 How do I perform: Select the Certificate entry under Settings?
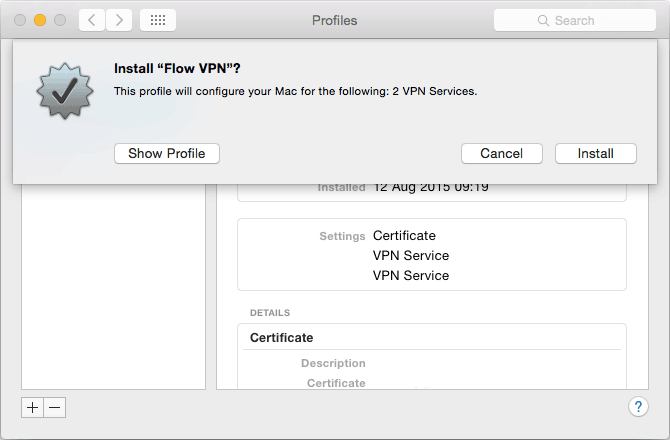click(404, 235)
